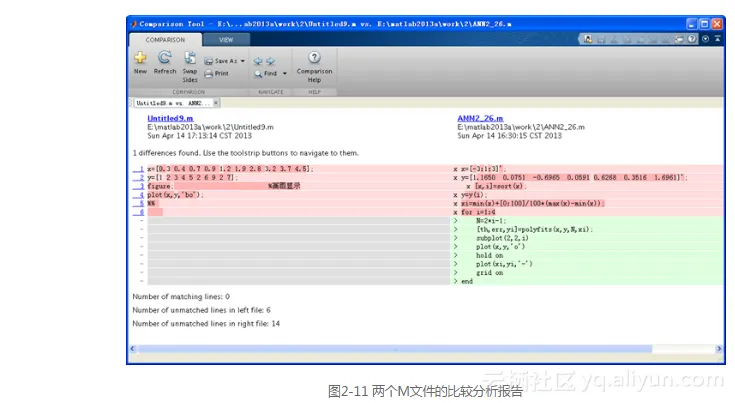Swap Sides of the comparison
Image resolution: width=735 pixels, height=403 pixels.
190,67
